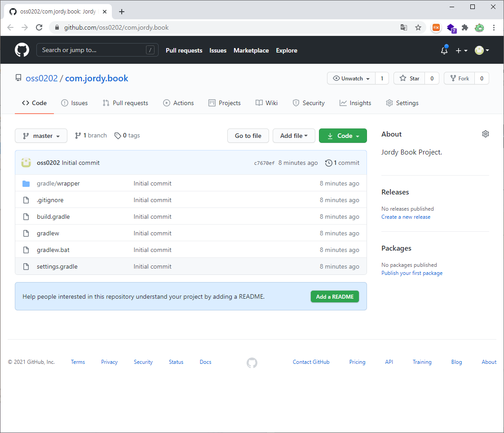Bookmark this page with the star icon
Image resolution: width=504 pixels, height=433 pixels.
click(418, 28)
